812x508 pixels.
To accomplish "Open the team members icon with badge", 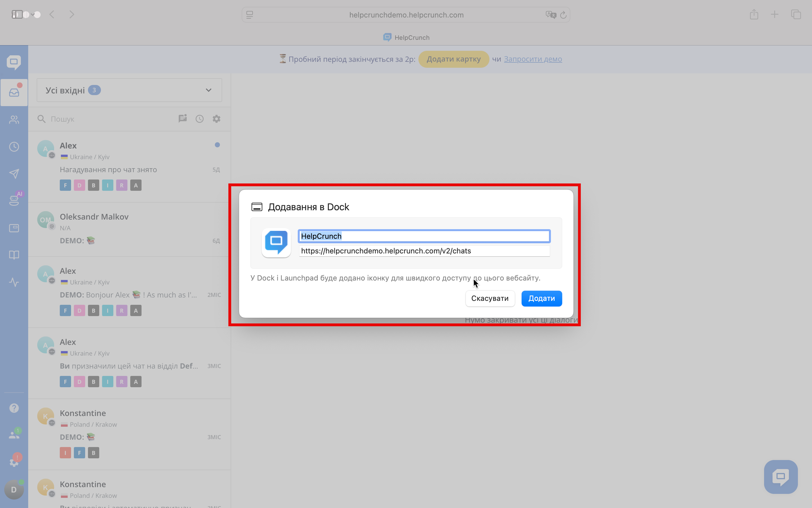I will (14, 435).
